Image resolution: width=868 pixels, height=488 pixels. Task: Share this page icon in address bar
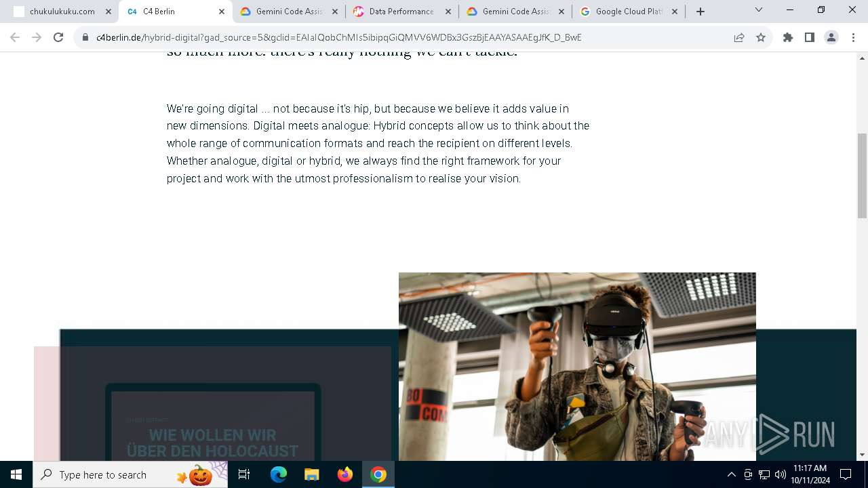739,37
